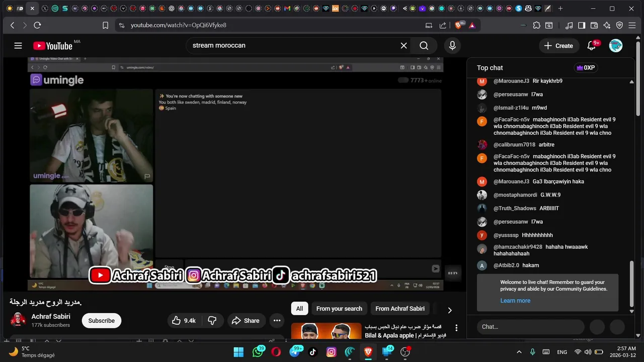Open the browser main menu

(x=633, y=25)
